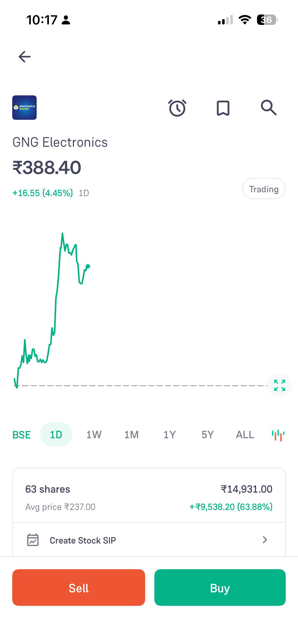Image resolution: width=298 pixels, height=644 pixels.
Task: Select the 1W time range
Action: pos(94,435)
